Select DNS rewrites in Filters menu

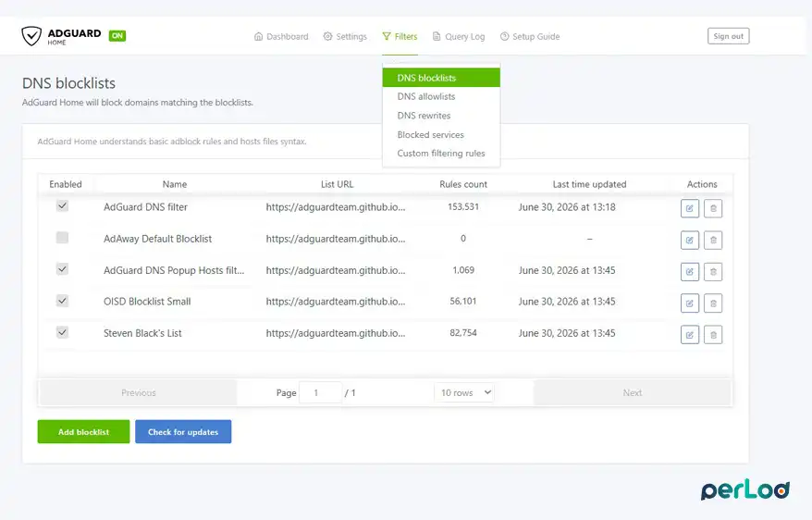[441, 116]
